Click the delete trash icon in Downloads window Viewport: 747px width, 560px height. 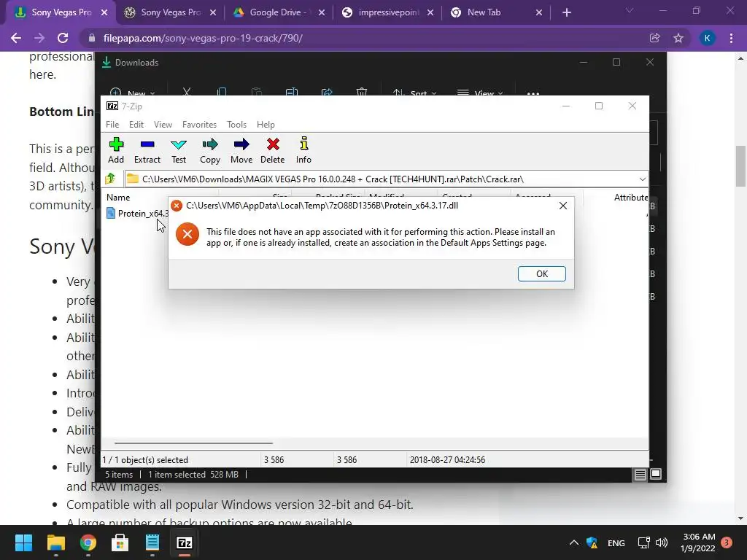pos(362,92)
